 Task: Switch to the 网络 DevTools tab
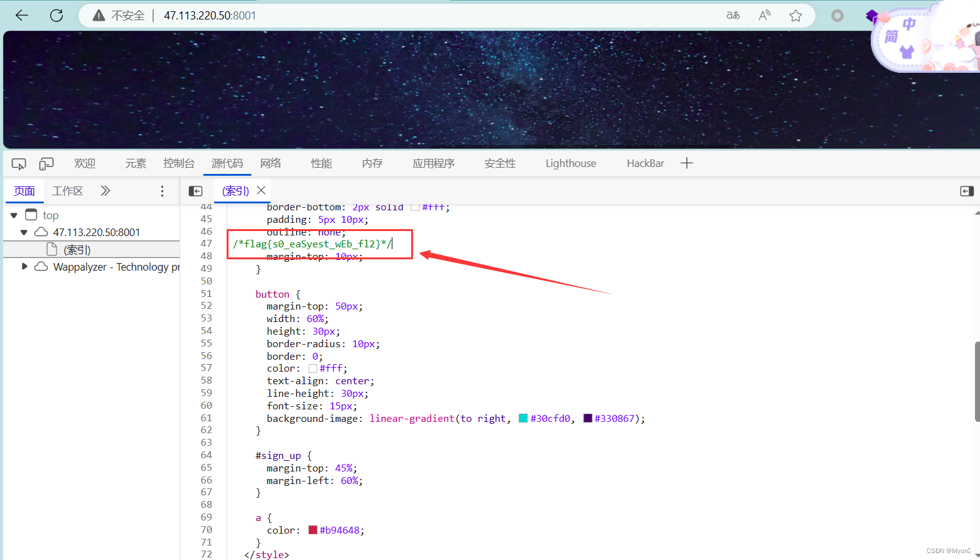271,163
